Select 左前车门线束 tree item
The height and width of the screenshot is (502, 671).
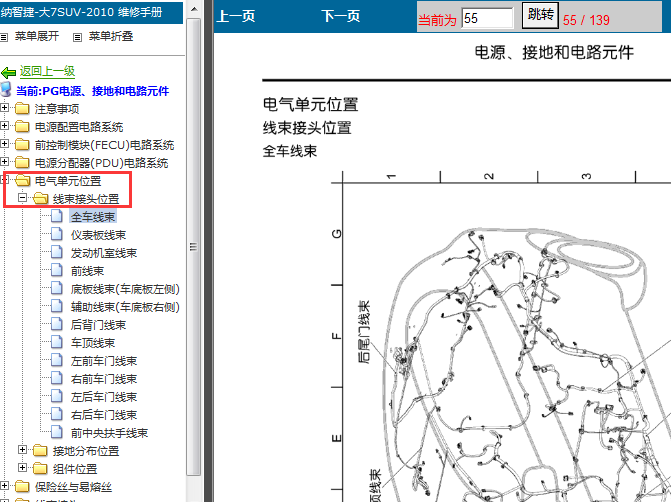pyautogui.click(x=104, y=361)
